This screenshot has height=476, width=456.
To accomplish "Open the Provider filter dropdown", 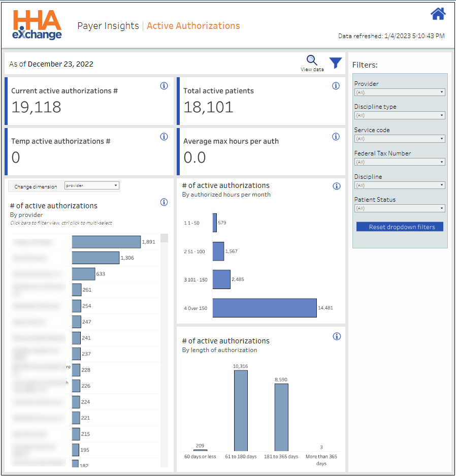I will [400, 92].
